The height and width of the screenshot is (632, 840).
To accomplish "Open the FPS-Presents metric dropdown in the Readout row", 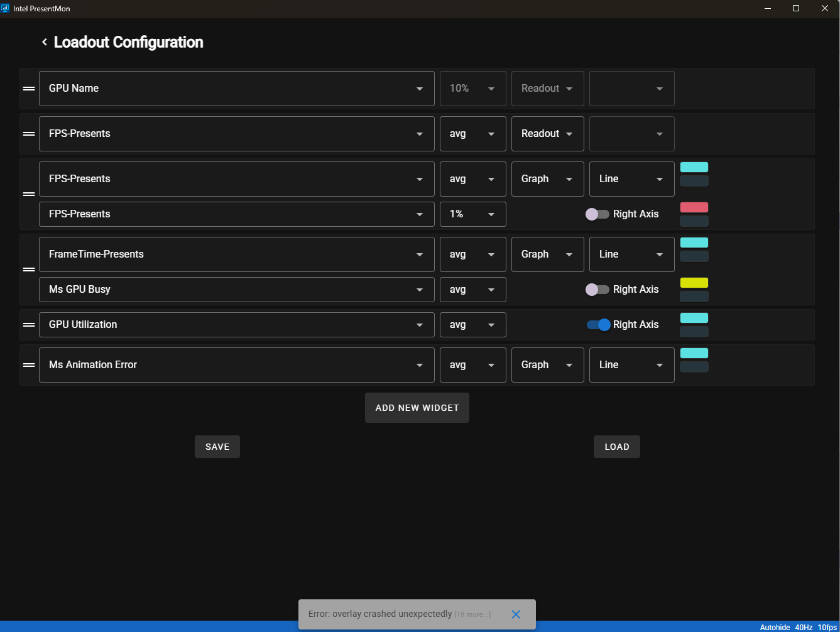I will pos(237,134).
